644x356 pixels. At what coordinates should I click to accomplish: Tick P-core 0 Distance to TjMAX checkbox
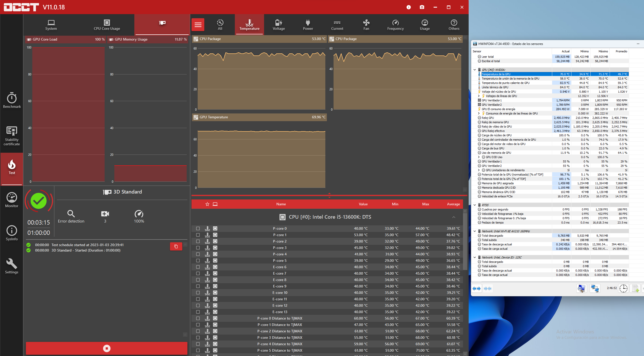(x=198, y=318)
